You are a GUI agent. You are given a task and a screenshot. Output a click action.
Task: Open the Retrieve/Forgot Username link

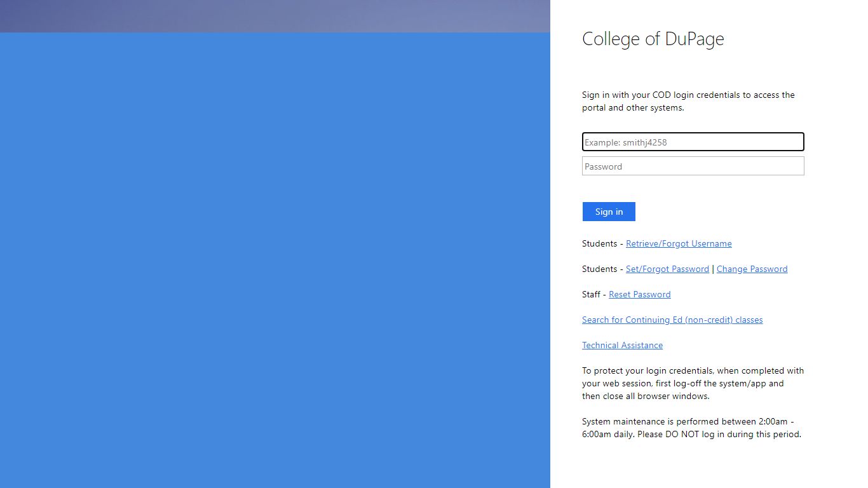[x=679, y=243]
